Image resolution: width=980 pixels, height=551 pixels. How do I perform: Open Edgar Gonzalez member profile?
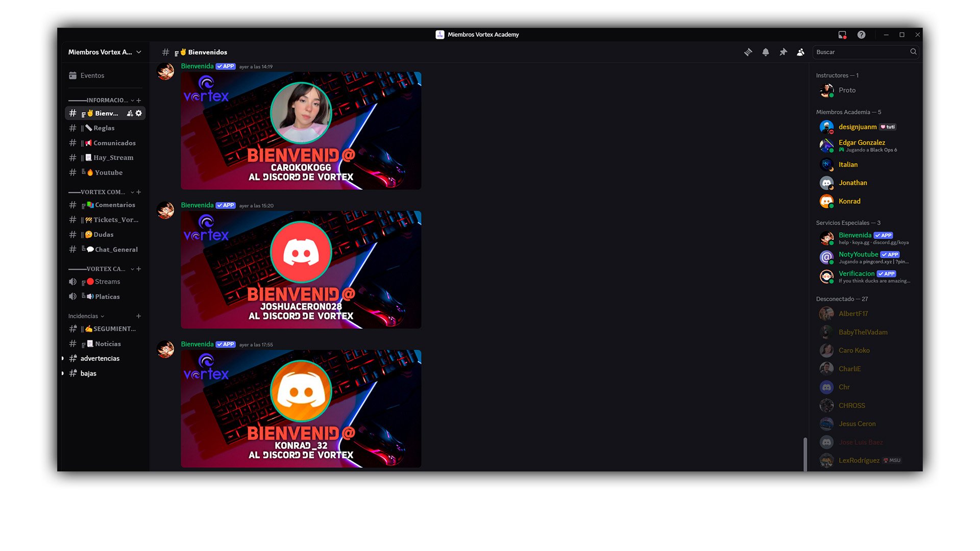(866, 146)
